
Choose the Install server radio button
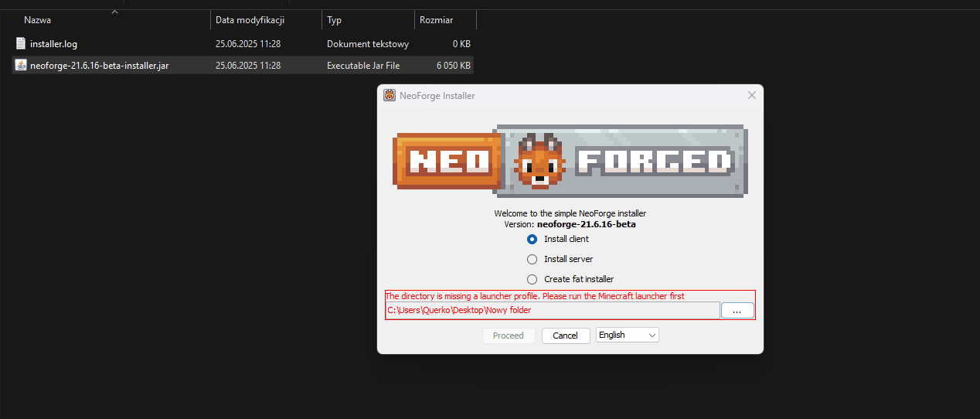[532, 260]
